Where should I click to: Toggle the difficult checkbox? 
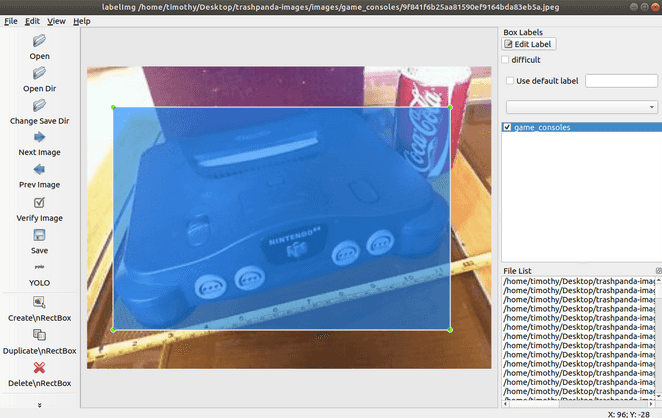click(505, 60)
